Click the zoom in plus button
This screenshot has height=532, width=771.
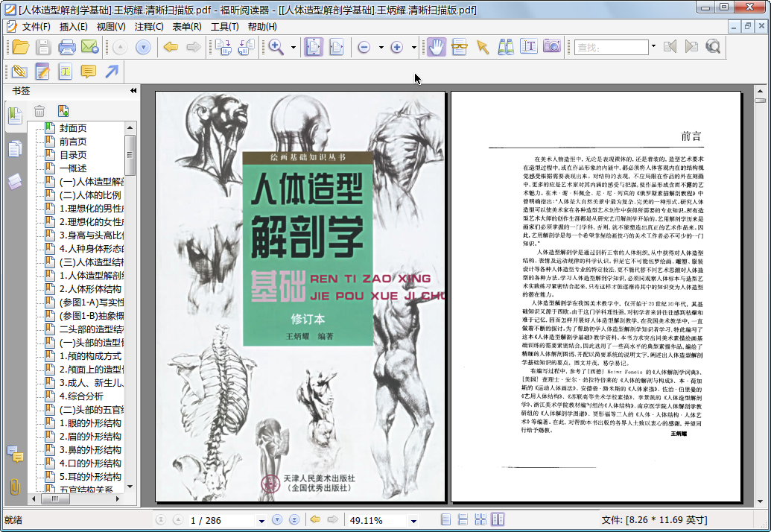pos(397,47)
